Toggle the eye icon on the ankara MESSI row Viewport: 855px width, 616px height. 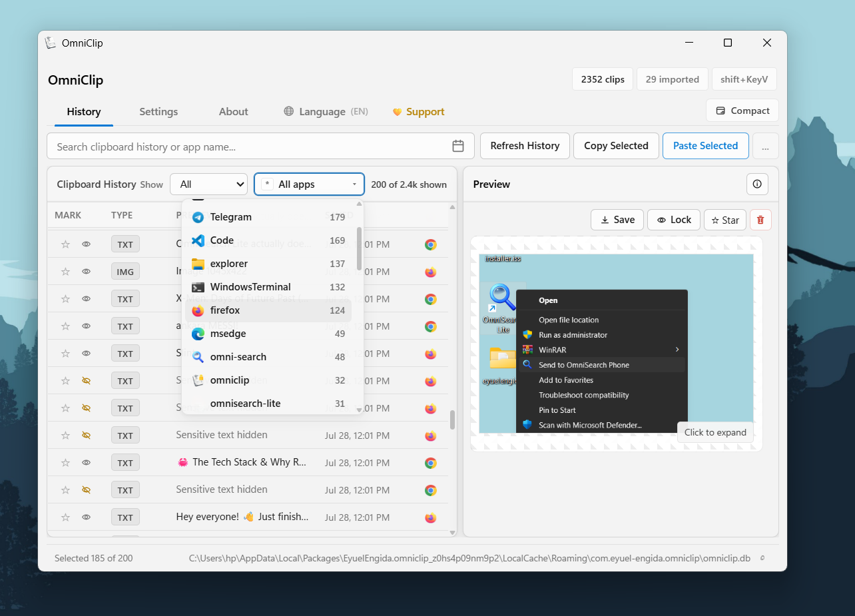click(x=86, y=326)
